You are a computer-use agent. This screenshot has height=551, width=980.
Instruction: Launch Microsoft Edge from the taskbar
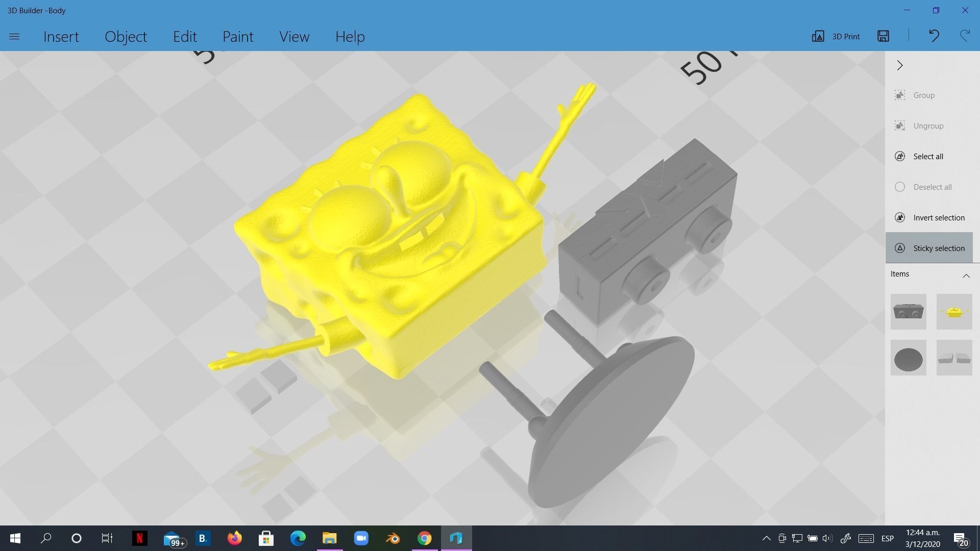[298, 538]
